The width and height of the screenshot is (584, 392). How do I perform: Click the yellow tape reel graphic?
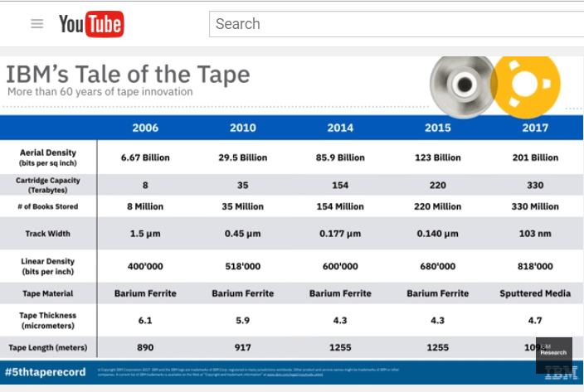pyautogui.click(x=526, y=85)
